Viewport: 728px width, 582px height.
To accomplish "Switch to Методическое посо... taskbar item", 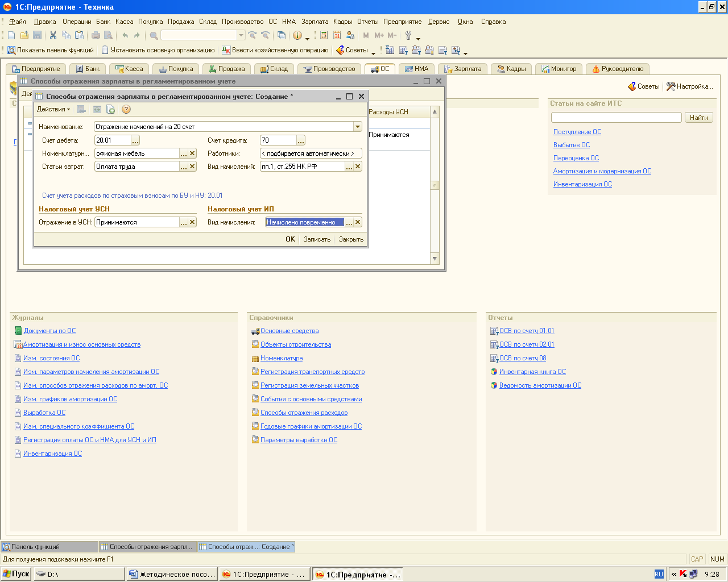I will [172, 574].
